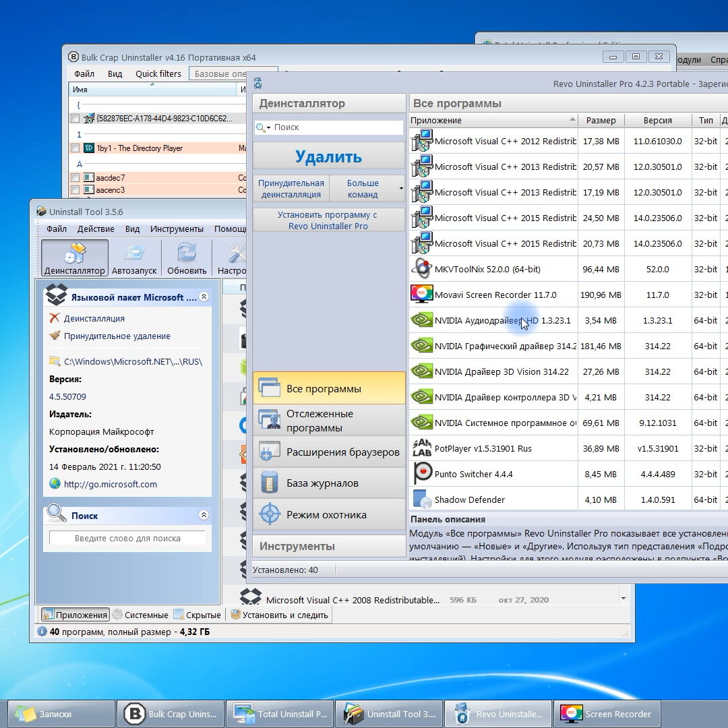Sort Revo list by Версия column
This screenshot has height=728, width=728.
(x=657, y=120)
